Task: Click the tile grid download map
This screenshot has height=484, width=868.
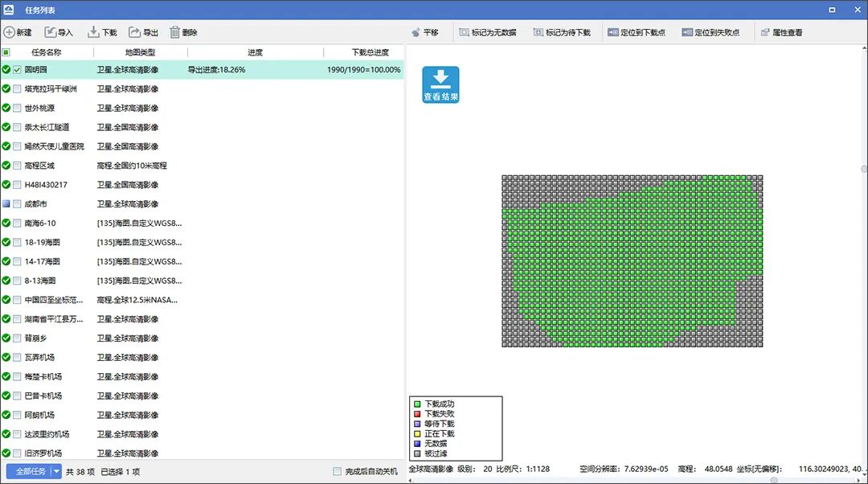Action: [633, 260]
